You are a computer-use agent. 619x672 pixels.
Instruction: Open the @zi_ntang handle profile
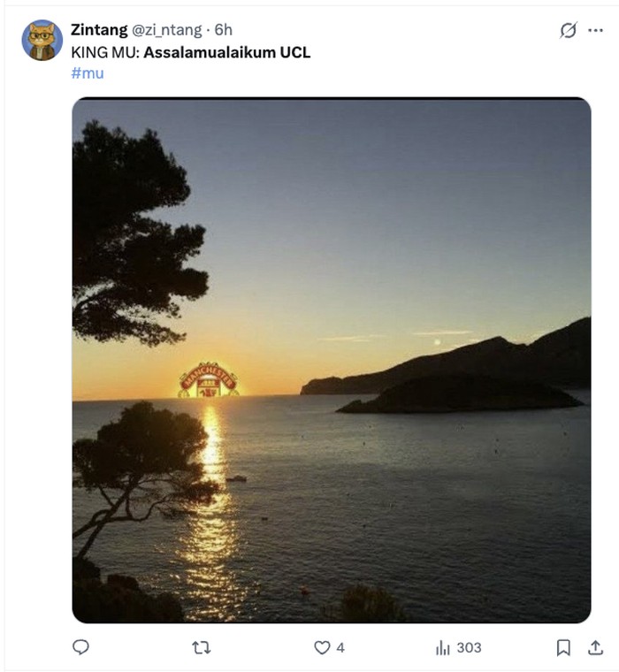click(167, 30)
